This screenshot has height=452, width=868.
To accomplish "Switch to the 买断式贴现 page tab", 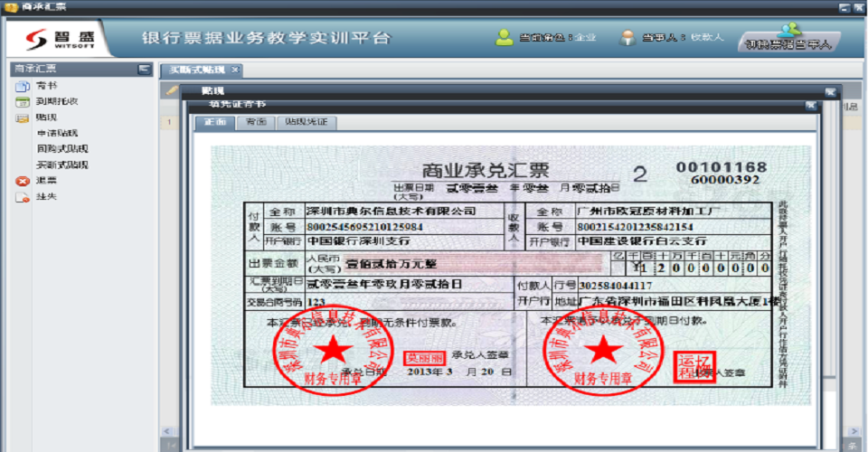I will click(197, 70).
